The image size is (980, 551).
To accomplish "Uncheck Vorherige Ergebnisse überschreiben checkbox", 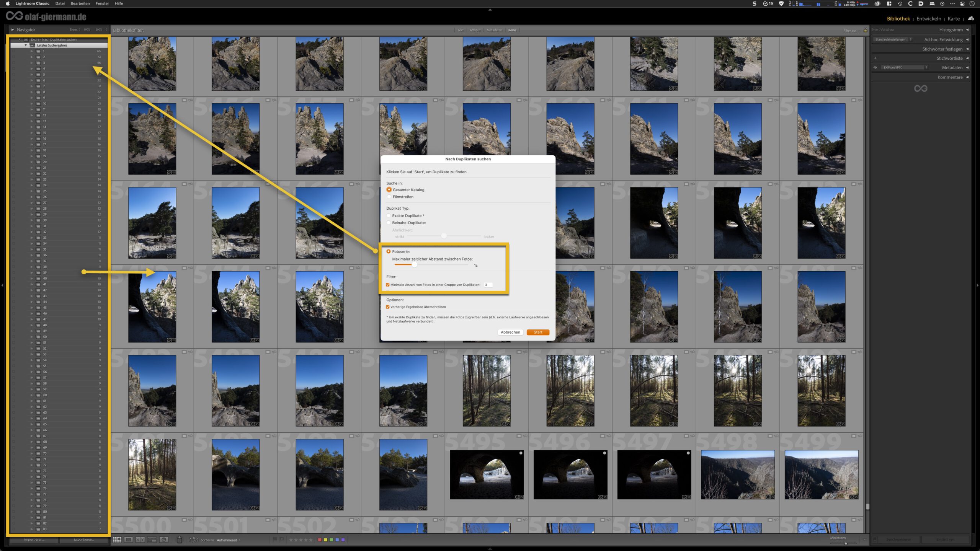I will click(x=388, y=307).
